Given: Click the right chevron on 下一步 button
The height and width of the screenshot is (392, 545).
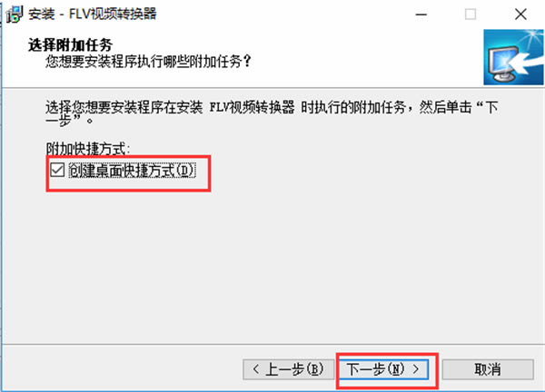Looking at the screenshot, I should pyautogui.click(x=416, y=369).
